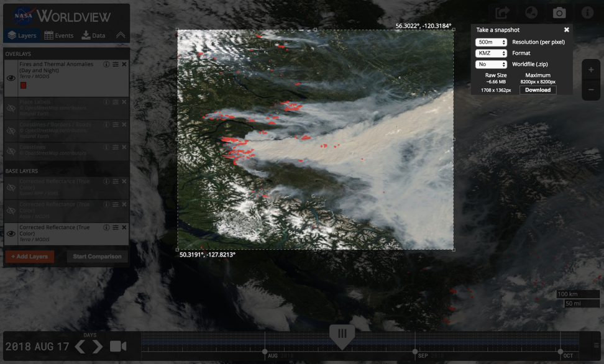Open info for Place Labels layer
This screenshot has height=364, width=604.
point(106,102)
